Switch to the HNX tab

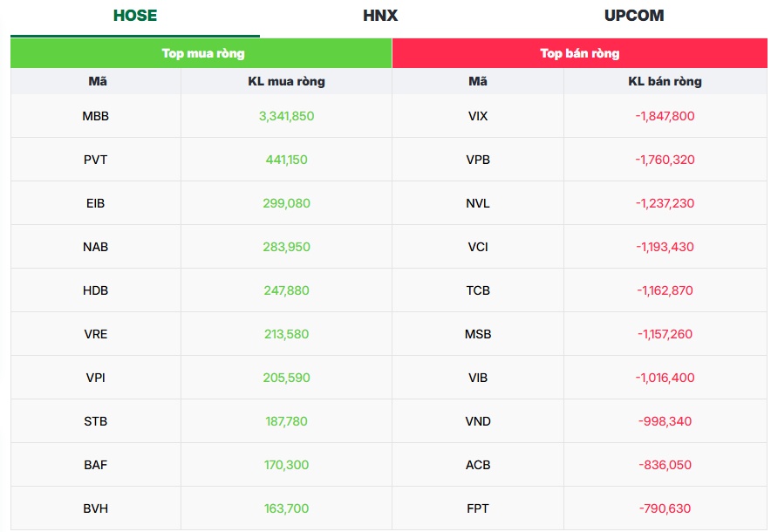[x=380, y=15]
